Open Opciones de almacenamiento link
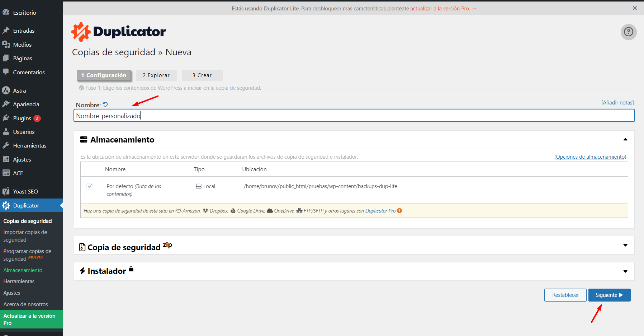644x336 pixels. pos(590,157)
